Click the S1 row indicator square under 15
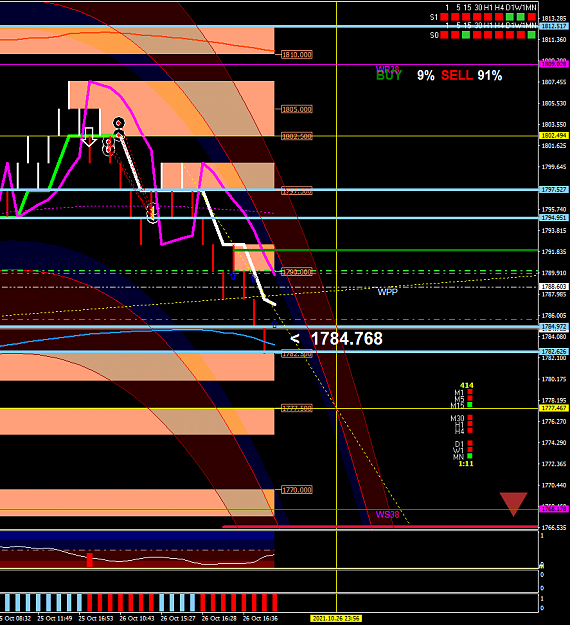570x625 pixels. click(x=466, y=17)
